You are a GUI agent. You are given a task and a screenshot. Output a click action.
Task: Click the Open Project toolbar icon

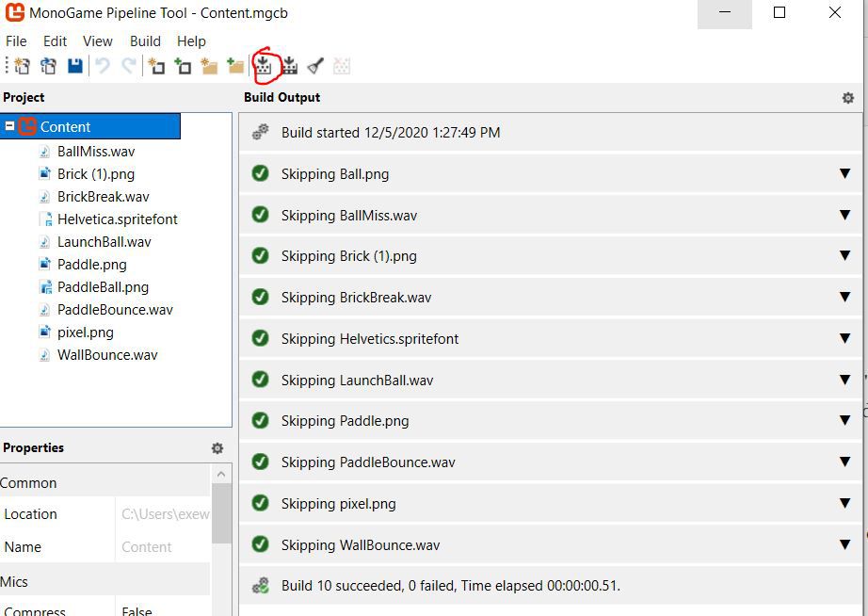click(48, 66)
